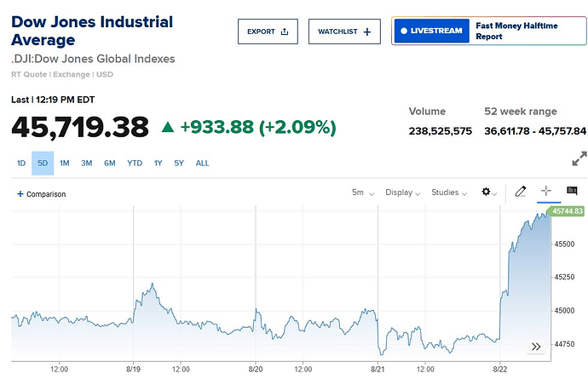Open chart settings gear menu
Screen dimensions: 588x379
point(489,192)
